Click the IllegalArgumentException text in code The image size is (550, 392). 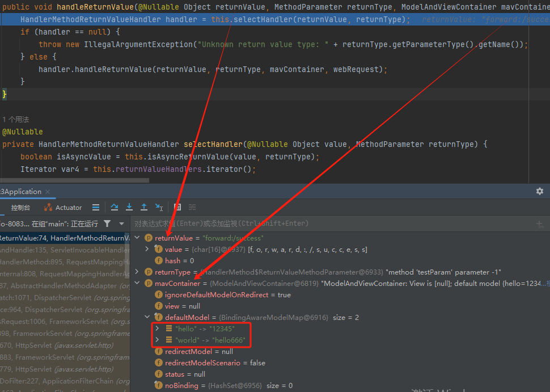tap(138, 44)
